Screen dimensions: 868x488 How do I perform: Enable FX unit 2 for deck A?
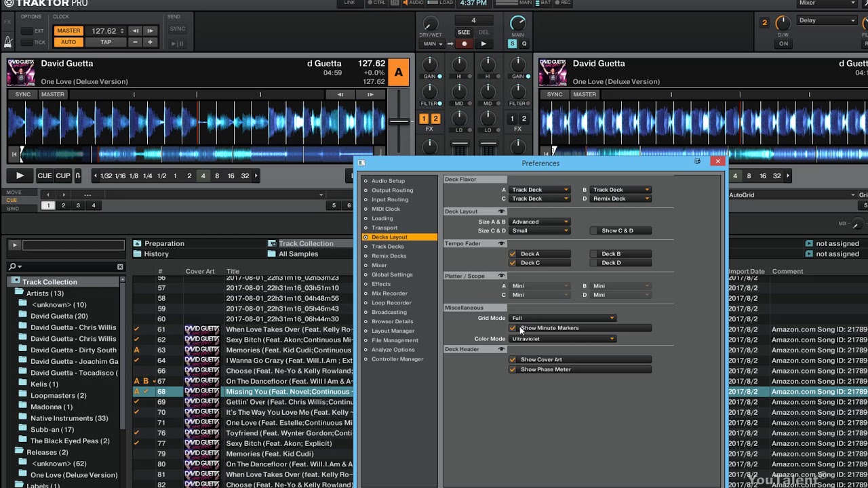(435, 119)
